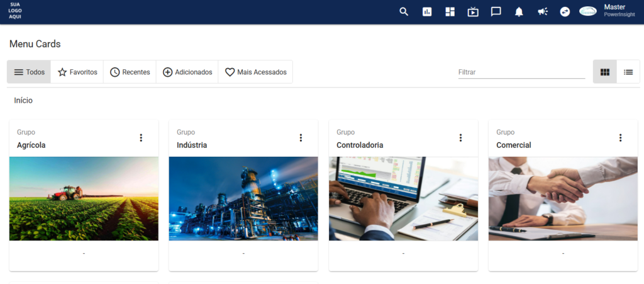Click the search magnifier icon in header
This screenshot has width=644, height=284.
pos(404,11)
